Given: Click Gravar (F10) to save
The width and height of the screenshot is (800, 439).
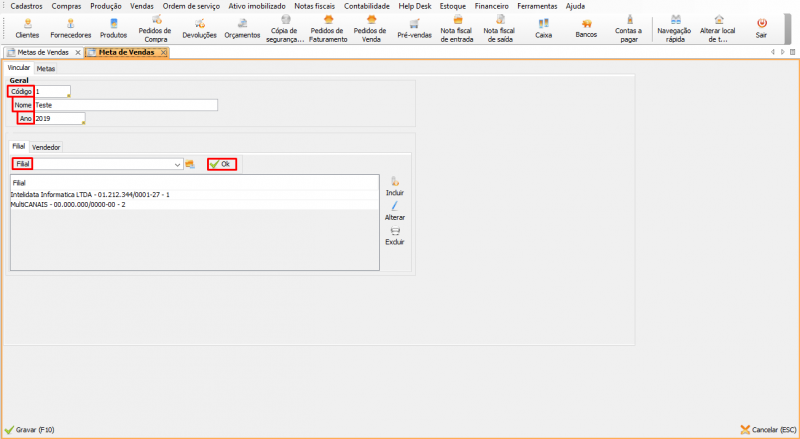Looking at the screenshot, I should 30,429.
